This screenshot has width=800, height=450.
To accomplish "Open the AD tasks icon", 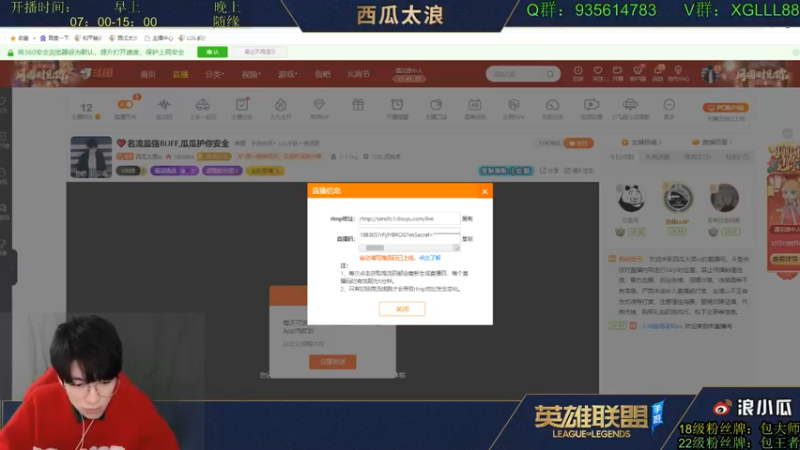I will point(474,105).
